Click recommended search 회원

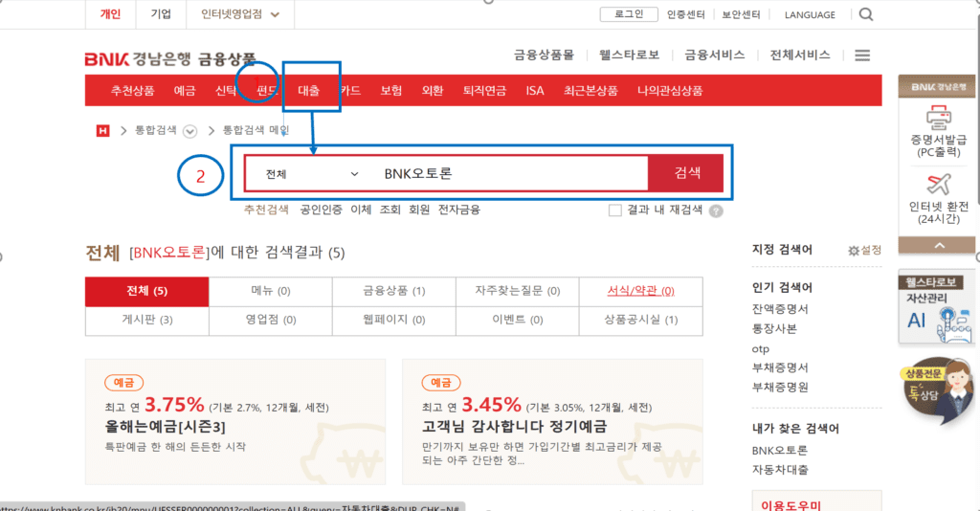pyautogui.click(x=419, y=210)
